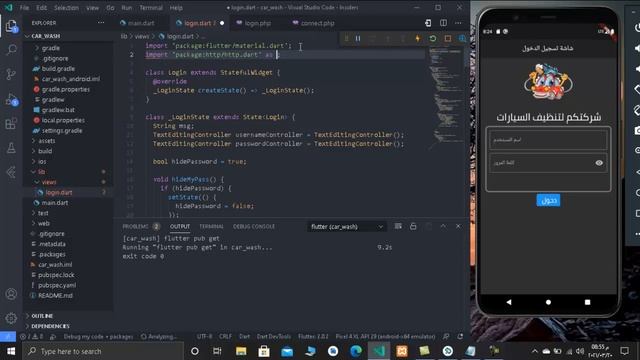The height and width of the screenshot is (360, 640).
Task: Open Microsoft Edge from the taskbar
Action: point(356,351)
